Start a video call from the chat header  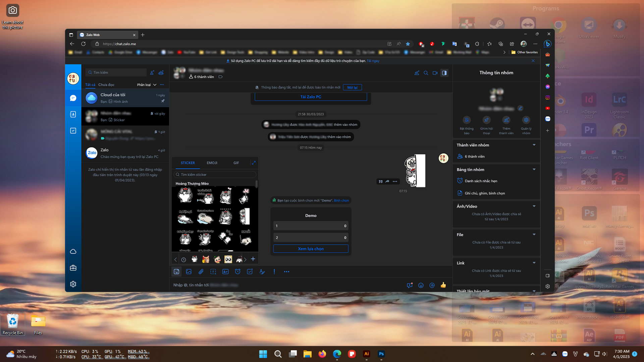435,73
